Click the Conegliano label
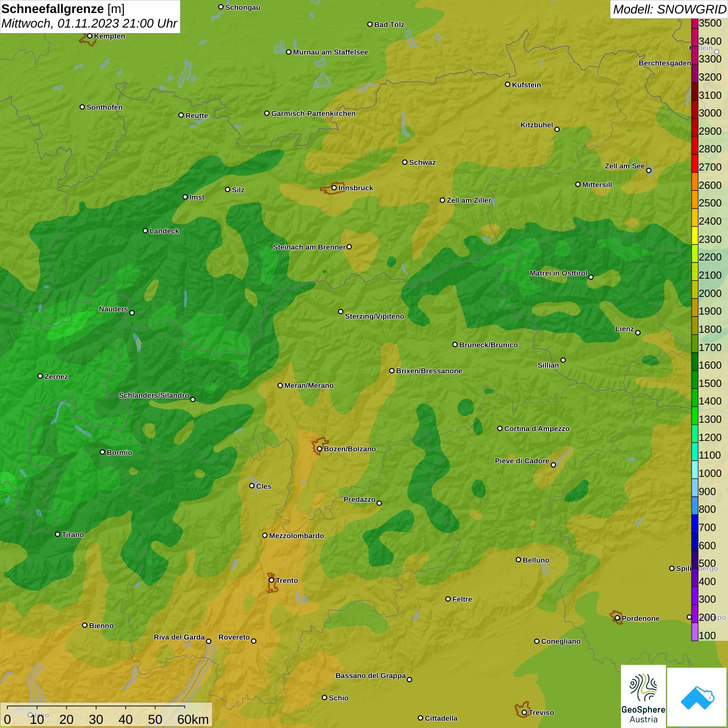 [x=561, y=641]
